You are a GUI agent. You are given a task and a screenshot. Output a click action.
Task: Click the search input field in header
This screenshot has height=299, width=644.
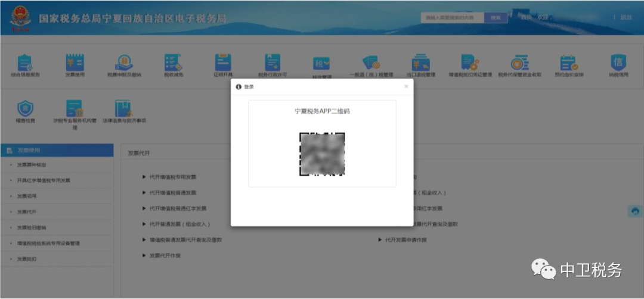tap(452, 18)
